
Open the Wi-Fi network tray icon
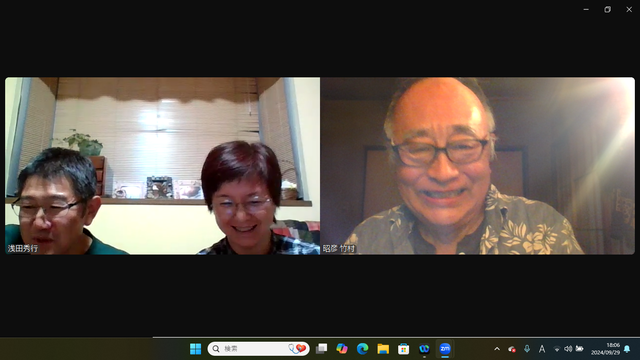click(x=557, y=349)
